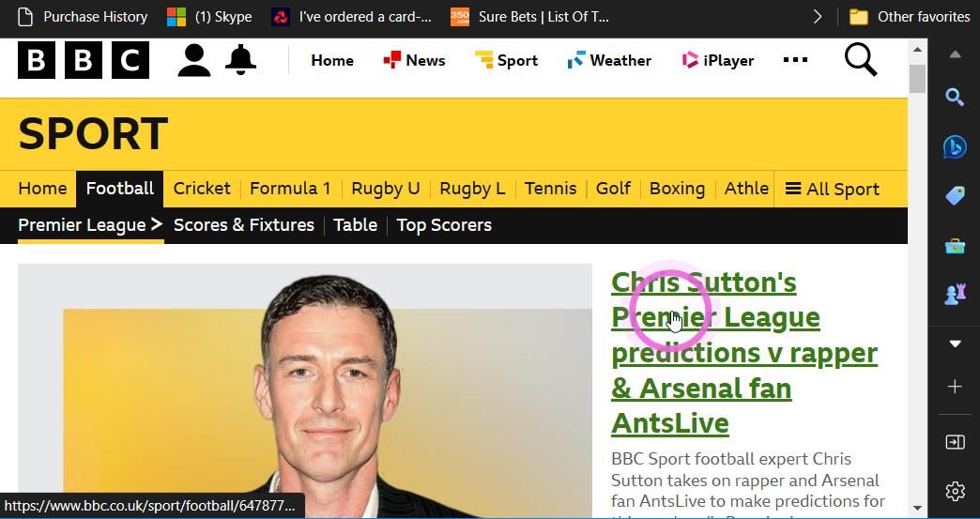This screenshot has height=519, width=980.
Task: Open the (1) Skype favorite
Action: (x=210, y=17)
